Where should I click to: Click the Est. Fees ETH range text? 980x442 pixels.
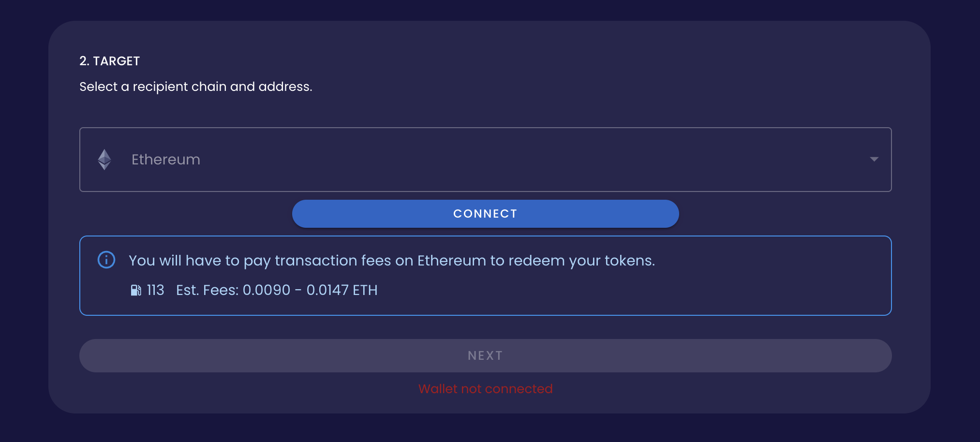pos(277,290)
